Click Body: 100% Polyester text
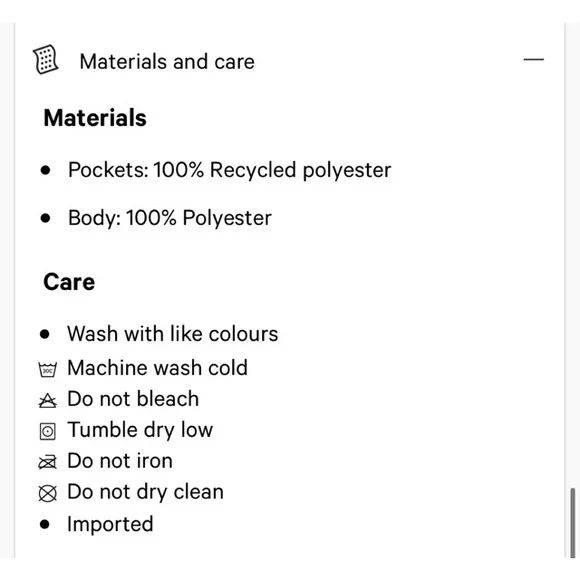 pos(170,218)
